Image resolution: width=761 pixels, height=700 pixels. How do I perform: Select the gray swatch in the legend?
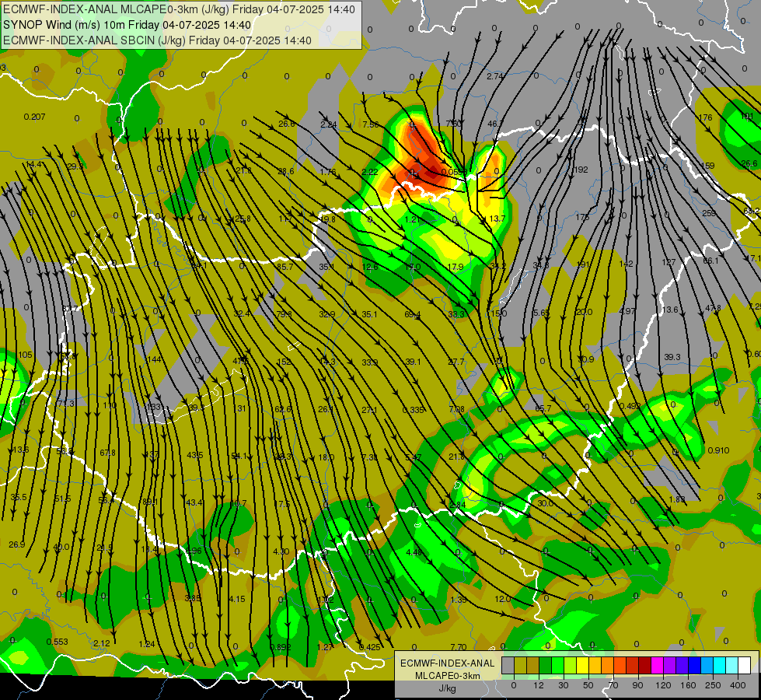pyautogui.click(x=508, y=665)
